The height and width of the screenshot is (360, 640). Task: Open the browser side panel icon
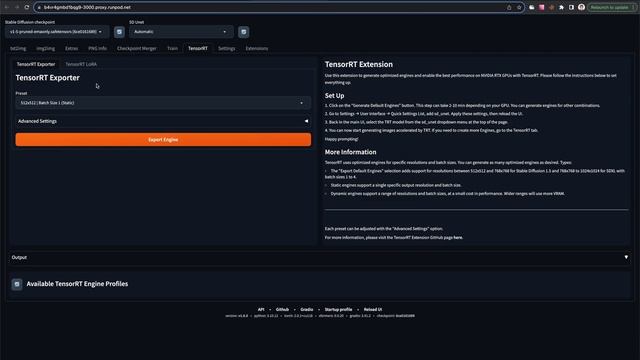pyautogui.click(x=571, y=7)
